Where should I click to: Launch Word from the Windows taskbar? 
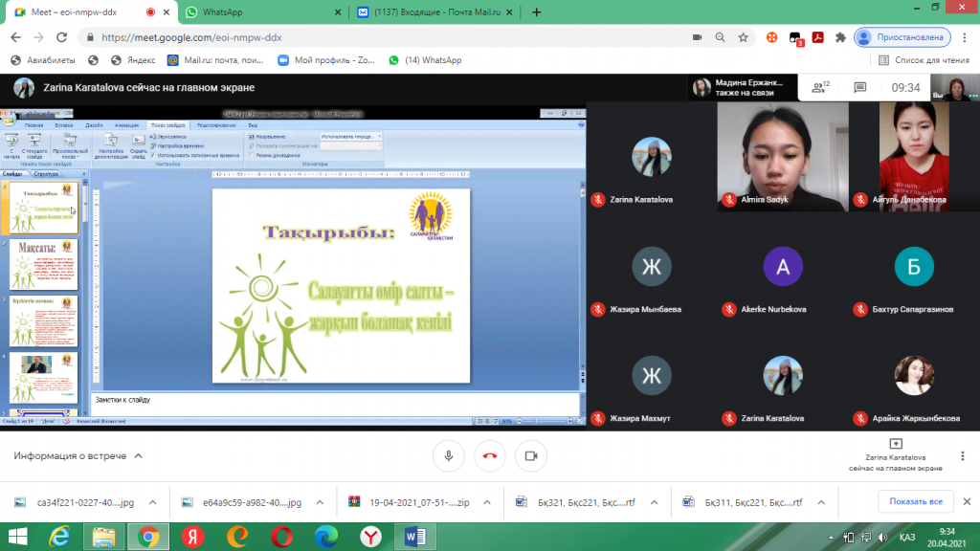pos(415,537)
